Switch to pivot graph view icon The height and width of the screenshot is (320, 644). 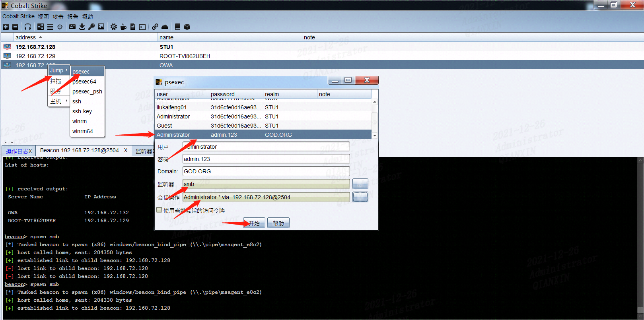tap(41, 27)
